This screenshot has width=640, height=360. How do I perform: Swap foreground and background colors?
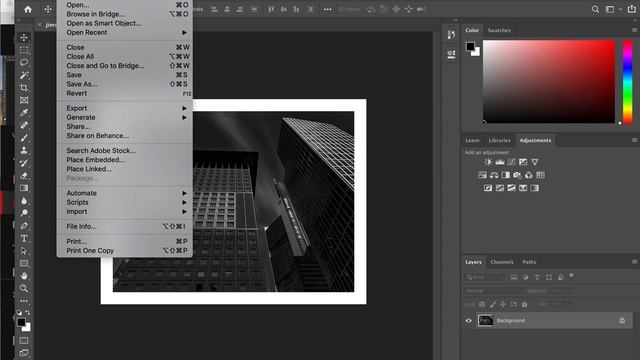pos(28,313)
